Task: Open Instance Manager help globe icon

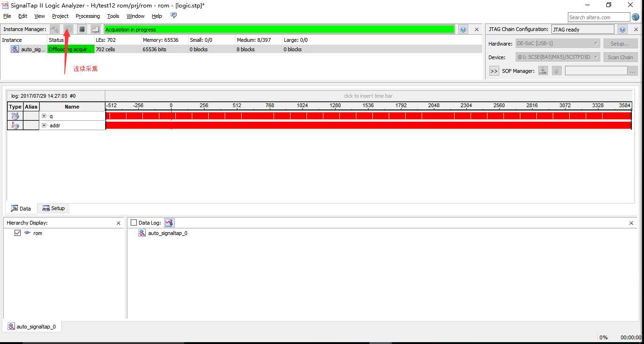Action: 463,29
